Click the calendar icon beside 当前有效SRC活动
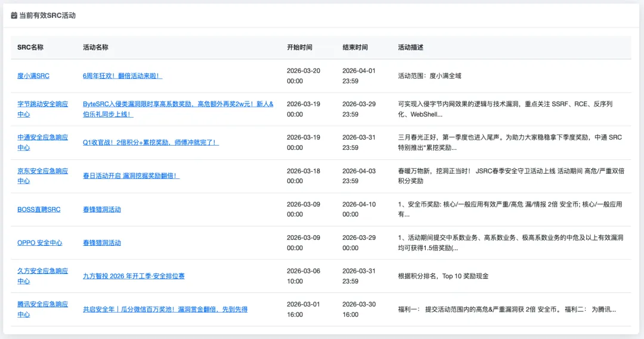 click(14, 15)
